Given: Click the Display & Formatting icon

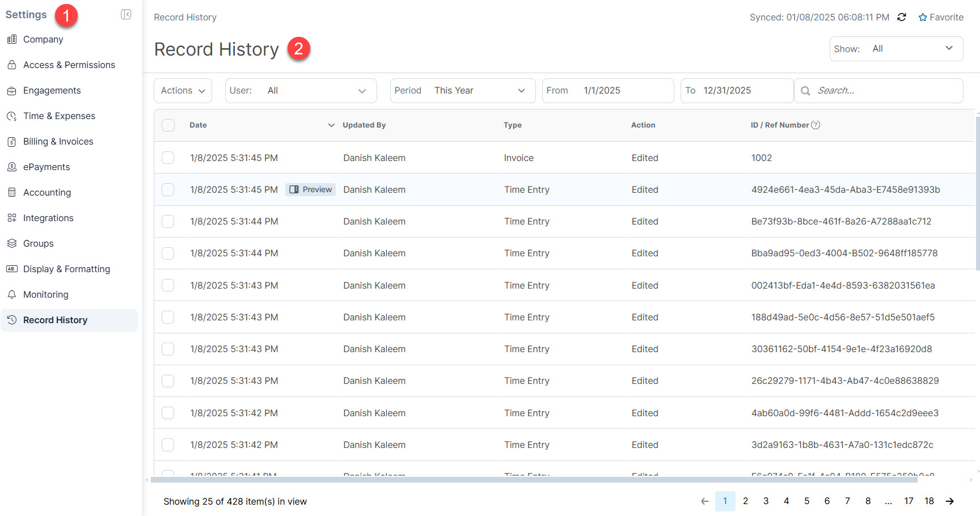Looking at the screenshot, I should coord(11,269).
